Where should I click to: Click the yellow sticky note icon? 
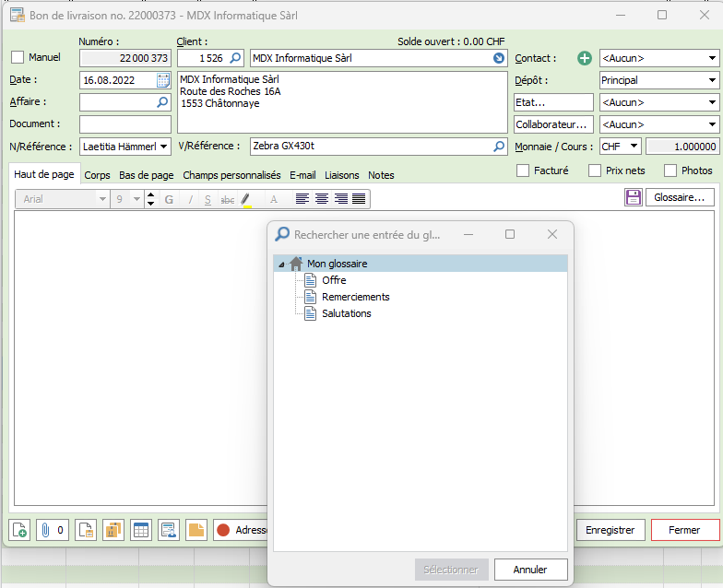tap(196, 530)
